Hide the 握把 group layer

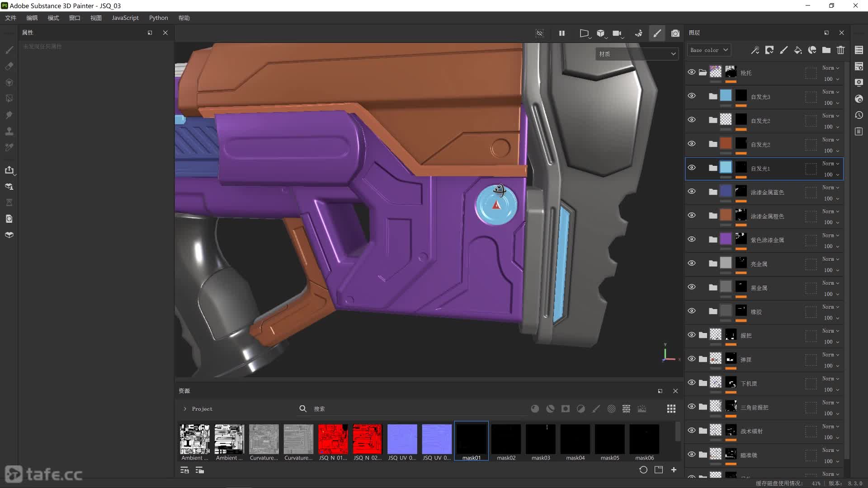pos(692,335)
